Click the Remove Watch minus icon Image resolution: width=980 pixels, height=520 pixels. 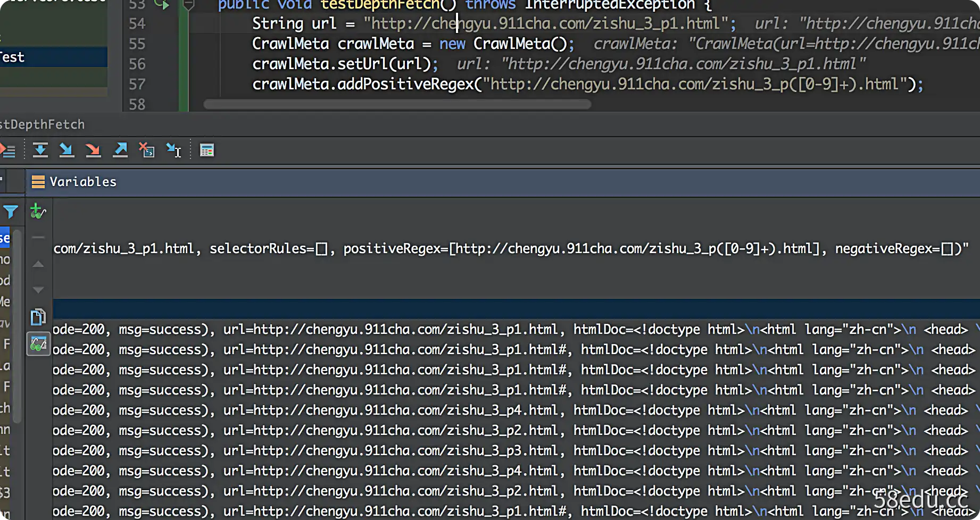point(38,238)
